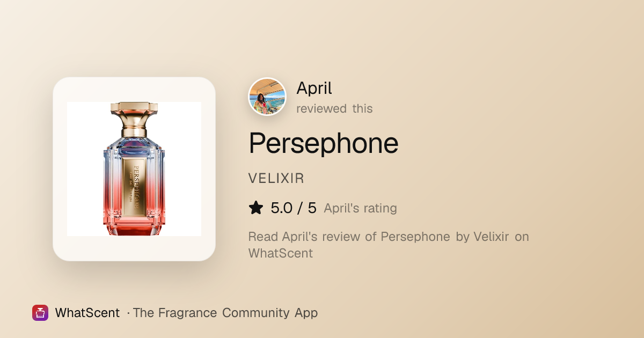This screenshot has height=338, width=644.
Task: Click the WhatScent app logo icon
Action: (40, 313)
